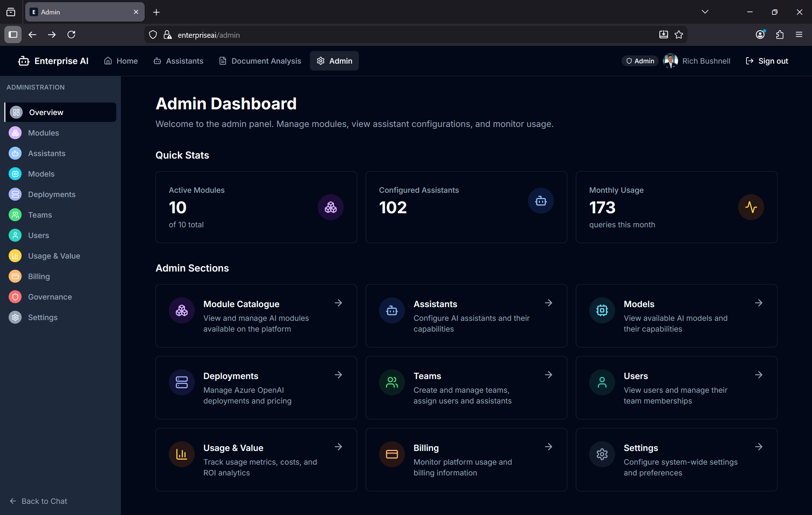
Task: Bookmark this page with the star icon
Action: point(679,35)
